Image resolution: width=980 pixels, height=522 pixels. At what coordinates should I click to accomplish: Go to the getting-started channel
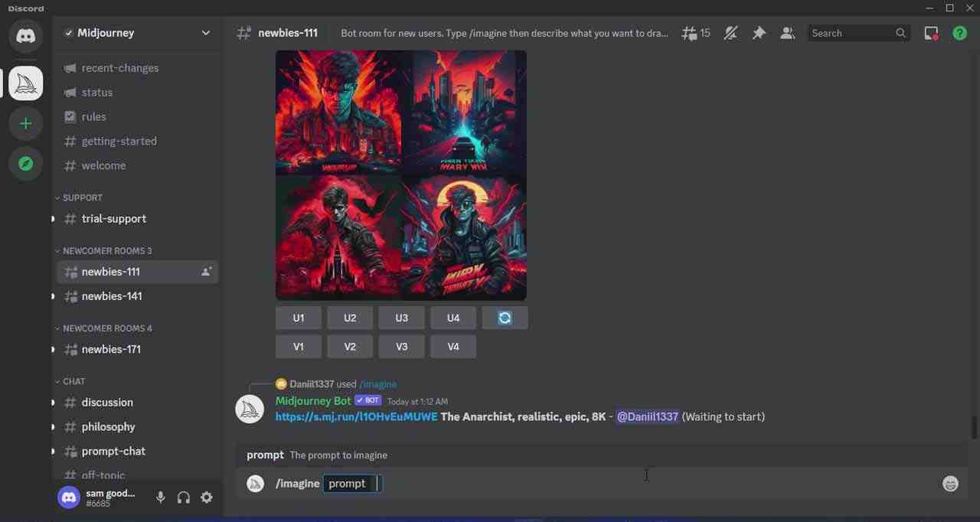(119, 141)
